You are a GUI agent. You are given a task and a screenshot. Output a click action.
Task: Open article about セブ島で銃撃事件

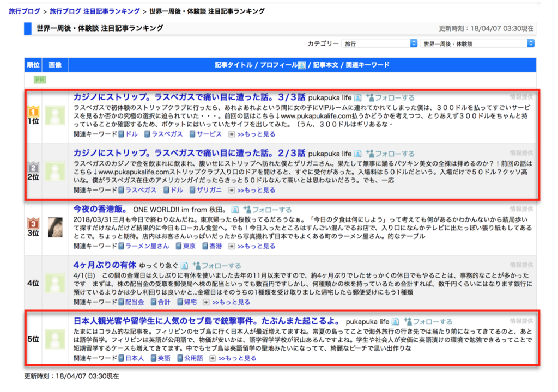(208, 321)
